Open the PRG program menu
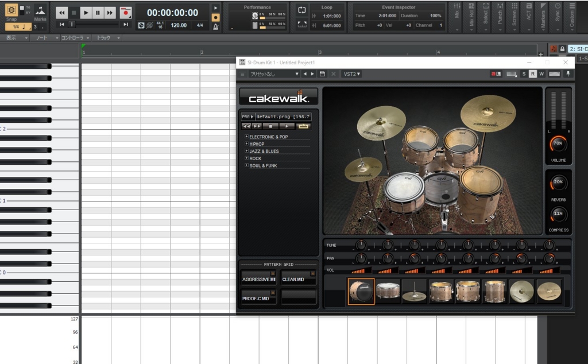Viewport: 588px width, 364px height. (247, 117)
